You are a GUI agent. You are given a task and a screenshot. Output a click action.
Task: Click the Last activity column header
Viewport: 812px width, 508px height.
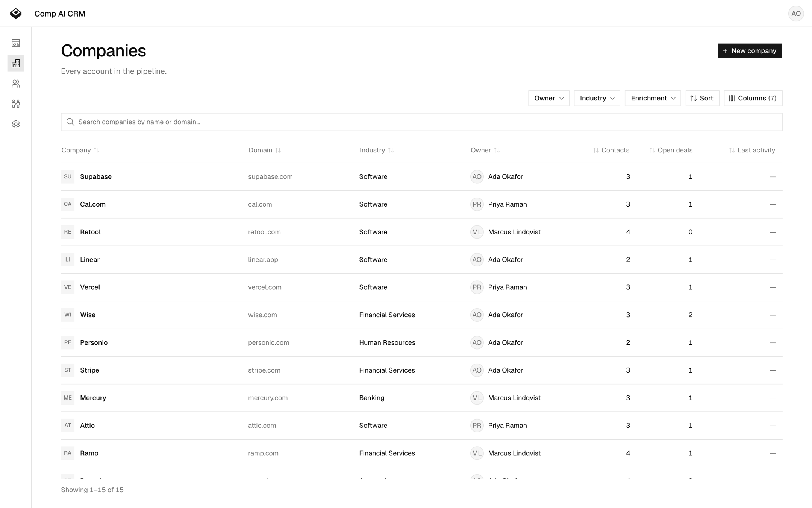pyautogui.click(x=752, y=150)
